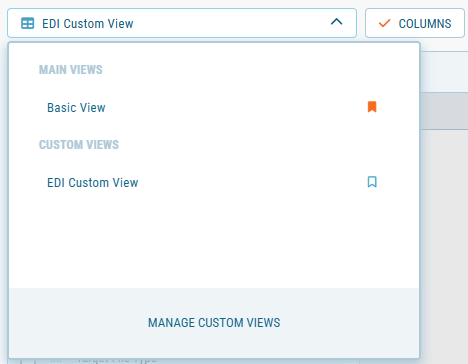Click the EDI Custom View selector label at top

[x=88, y=24]
